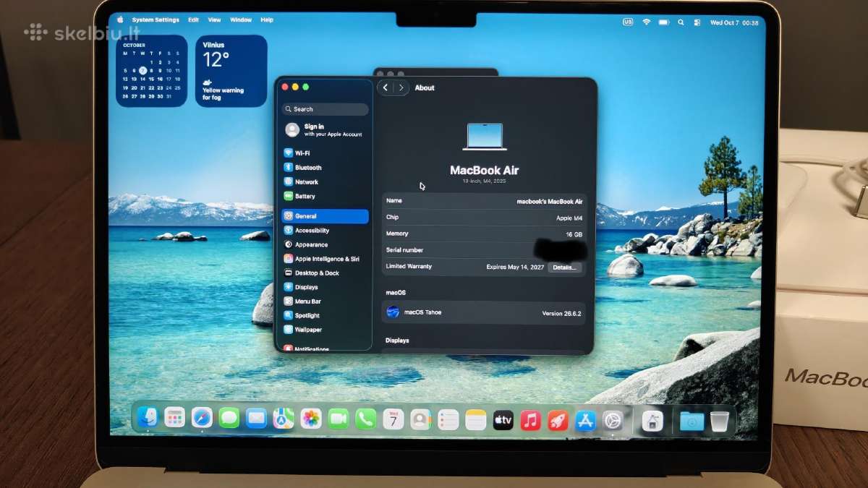The image size is (868, 488).
Task: Click the US input source menu bar icon
Action: [x=628, y=22]
